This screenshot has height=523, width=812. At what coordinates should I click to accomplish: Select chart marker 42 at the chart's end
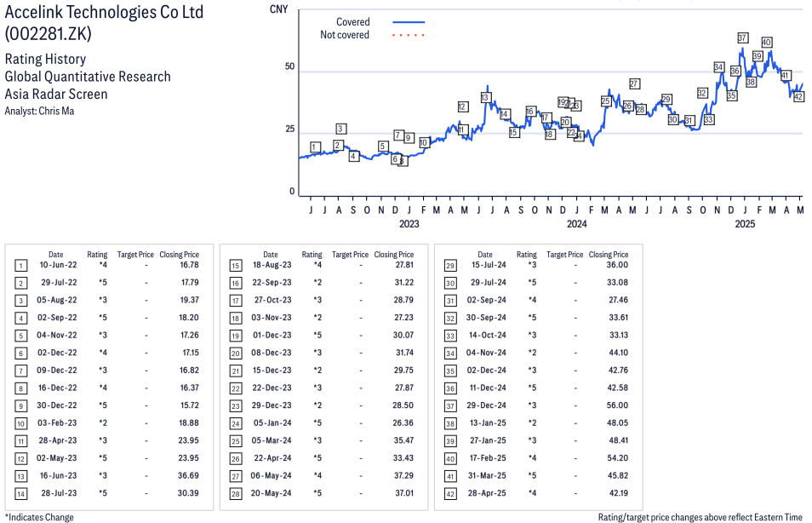(x=798, y=96)
